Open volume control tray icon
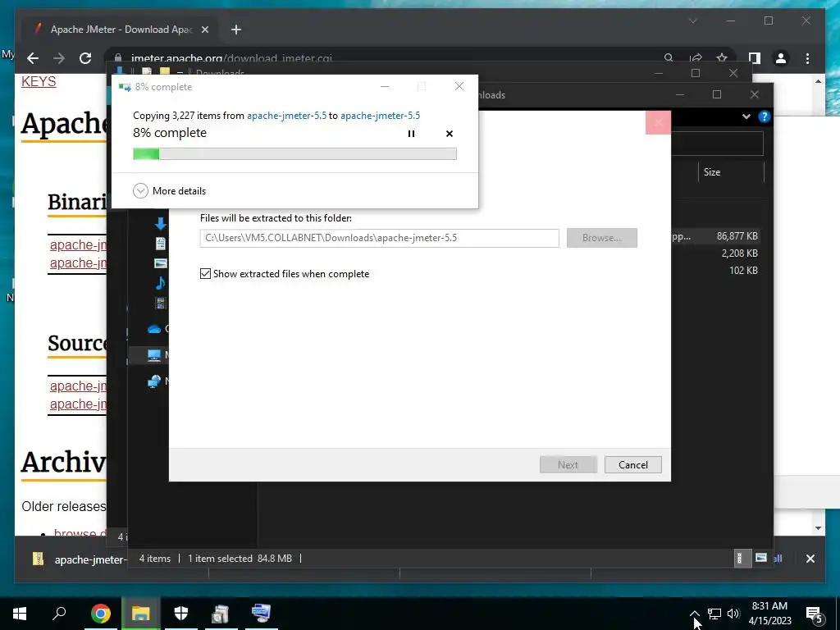This screenshot has height=630, width=840. coord(733,614)
